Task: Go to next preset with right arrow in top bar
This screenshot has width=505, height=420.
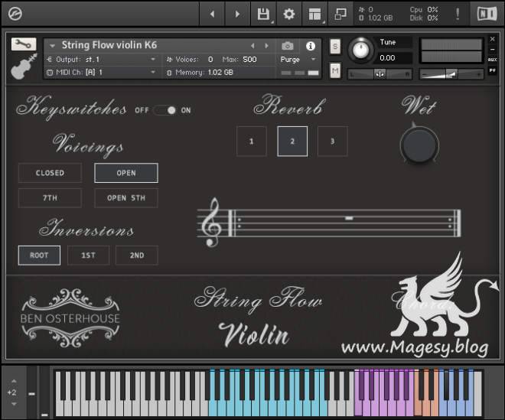Action: (x=237, y=14)
